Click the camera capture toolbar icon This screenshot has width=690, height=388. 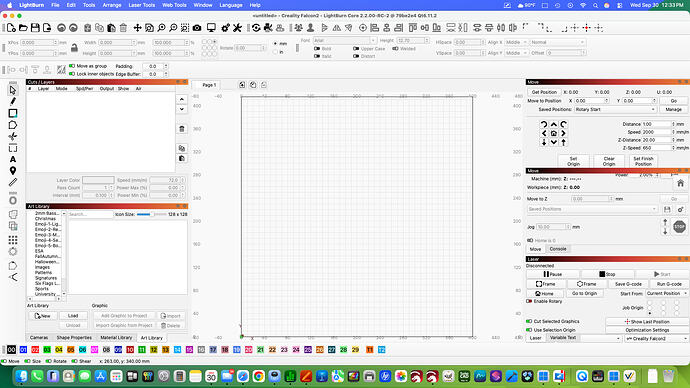(x=197, y=28)
